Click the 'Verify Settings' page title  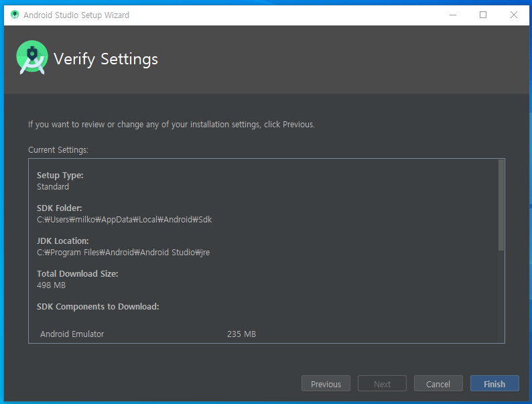106,59
